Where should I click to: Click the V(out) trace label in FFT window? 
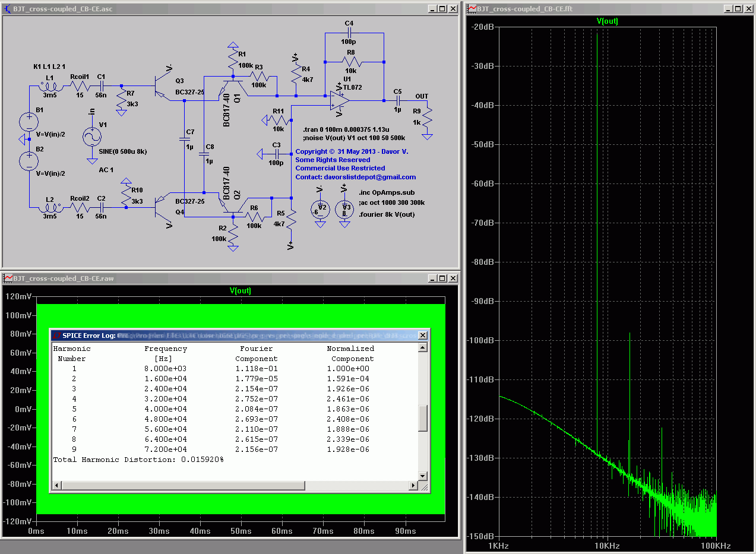pyautogui.click(x=607, y=21)
